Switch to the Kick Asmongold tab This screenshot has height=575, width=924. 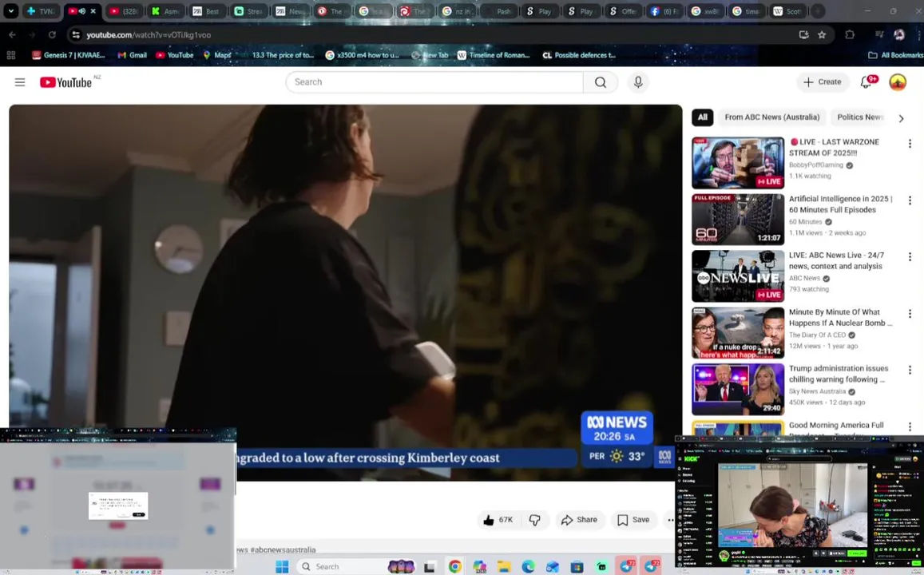tap(166, 11)
